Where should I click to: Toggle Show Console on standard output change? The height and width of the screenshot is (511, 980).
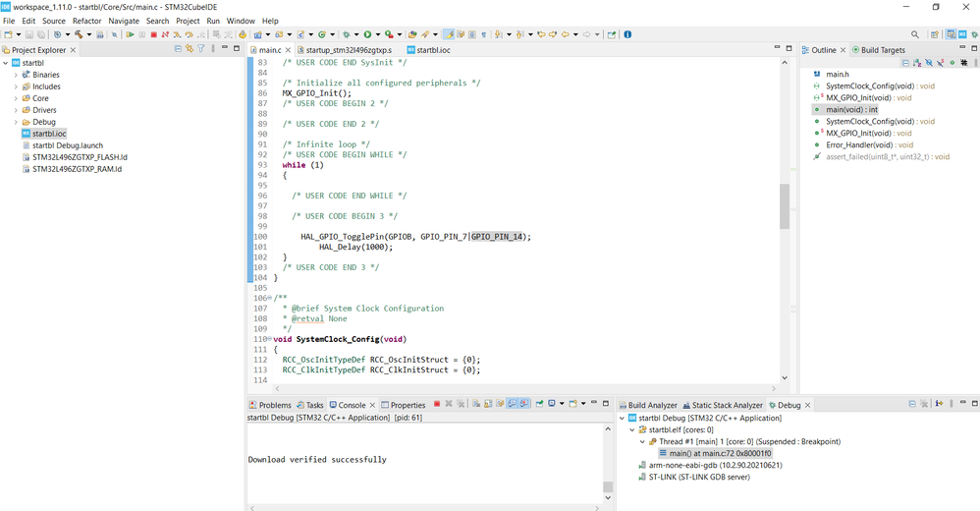coord(512,404)
